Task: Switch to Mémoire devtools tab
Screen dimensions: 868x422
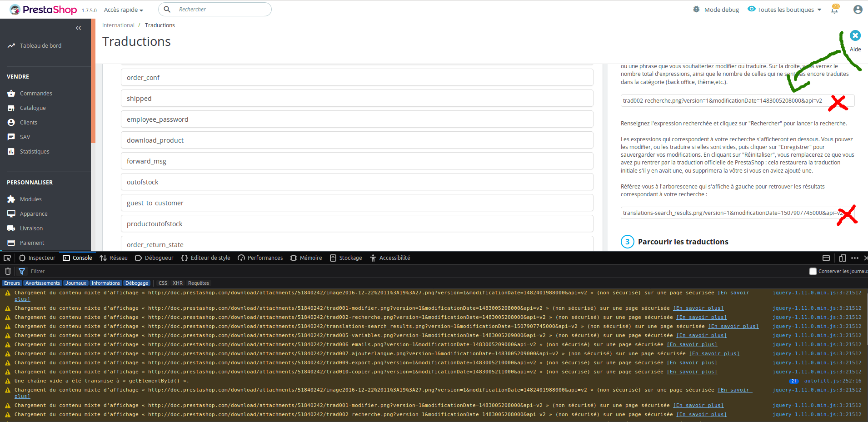Action: [x=306, y=258]
